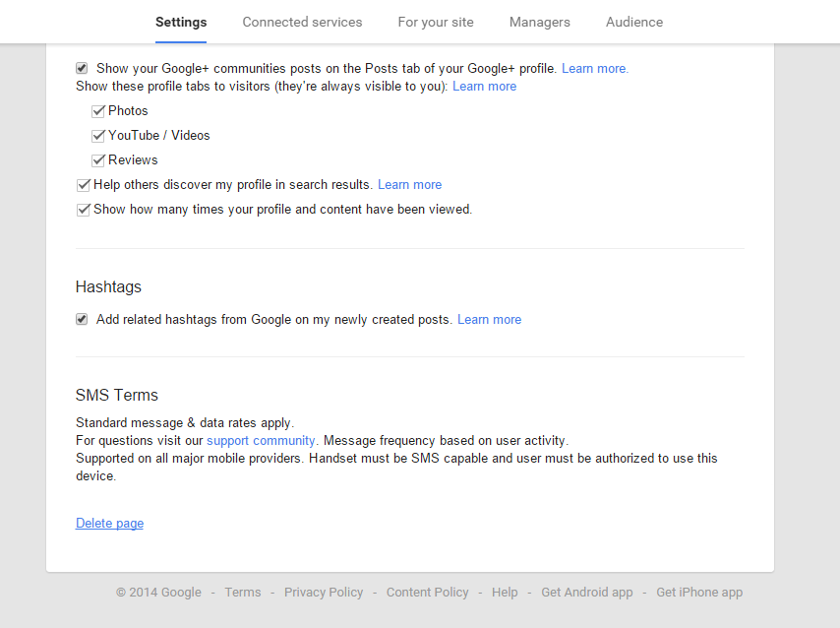Visit the support community link
The image size is (840, 628).
click(x=261, y=441)
